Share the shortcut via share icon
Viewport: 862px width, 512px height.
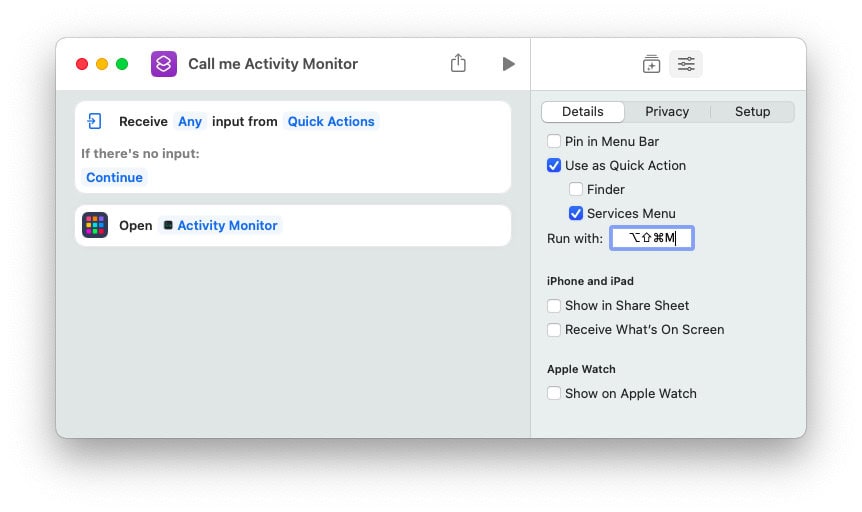click(x=458, y=63)
